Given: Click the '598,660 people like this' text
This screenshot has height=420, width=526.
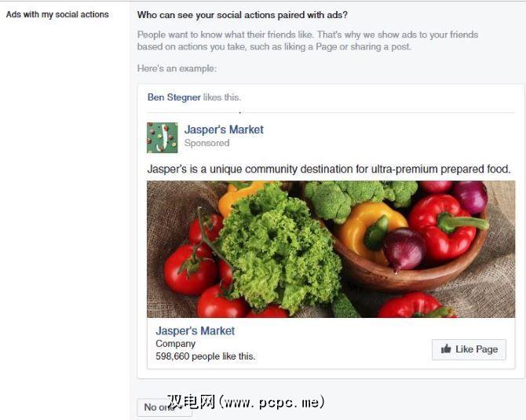Looking at the screenshot, I should pyautogui.click(x=206, y=356).
